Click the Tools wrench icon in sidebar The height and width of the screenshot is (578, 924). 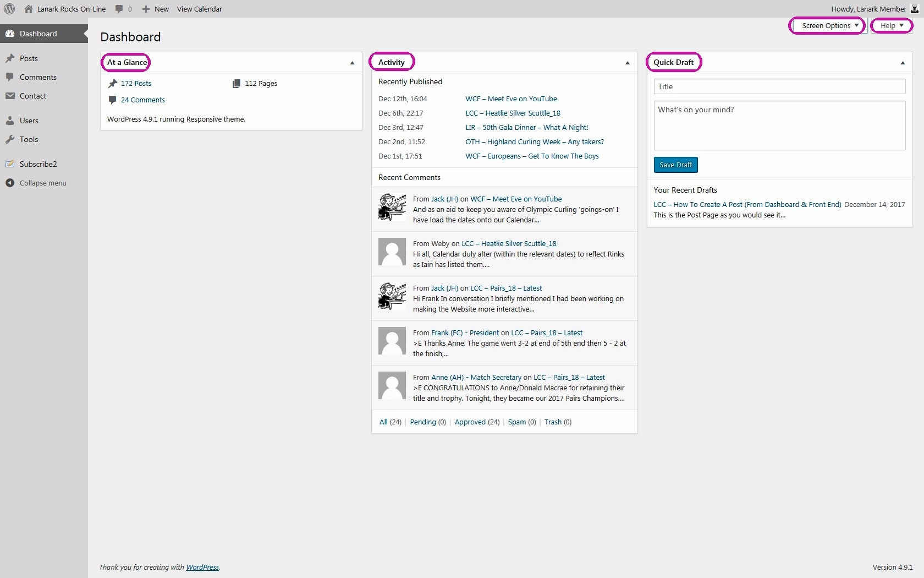[10, 139]
